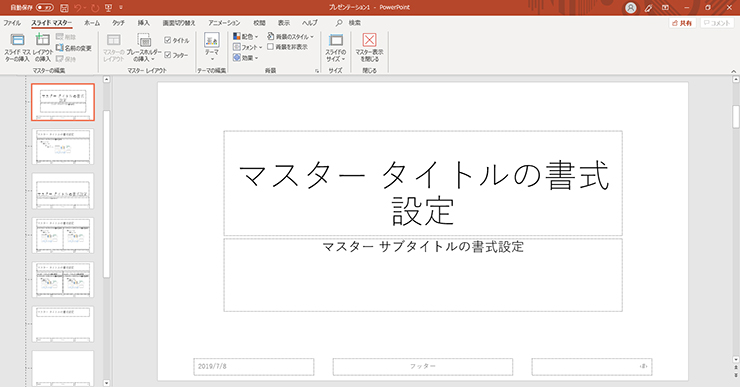Select second layout thumbnail with content icons
Viewport: 740px width, 387px height.
coord(63,146)
